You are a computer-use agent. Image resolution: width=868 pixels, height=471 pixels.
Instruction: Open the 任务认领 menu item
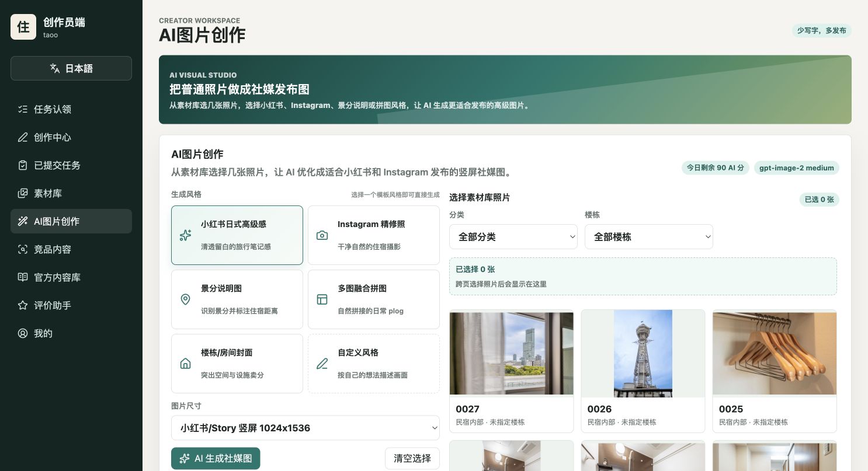(71, 109)
